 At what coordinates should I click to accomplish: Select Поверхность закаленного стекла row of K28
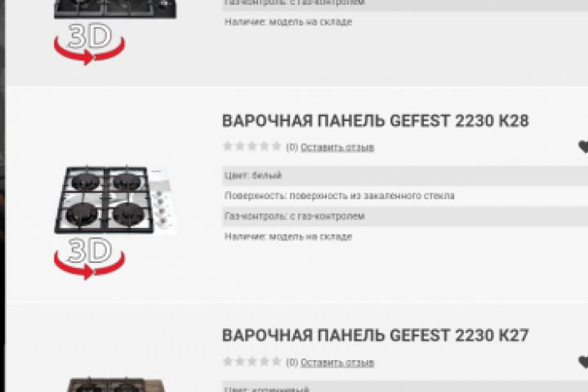click(x=405, y=196)
